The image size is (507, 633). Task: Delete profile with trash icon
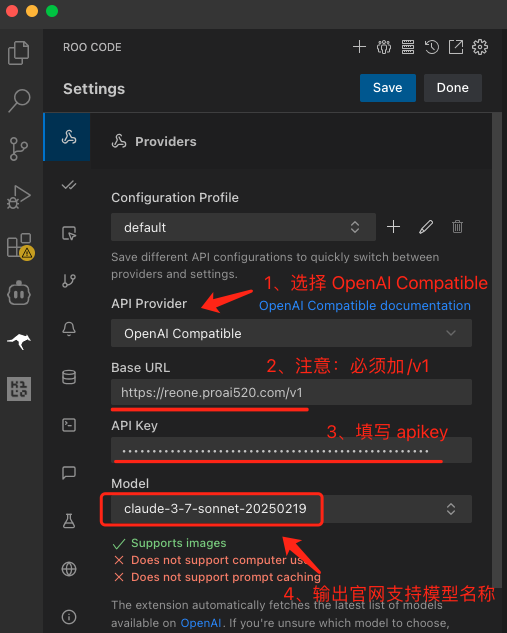point(457,226)
